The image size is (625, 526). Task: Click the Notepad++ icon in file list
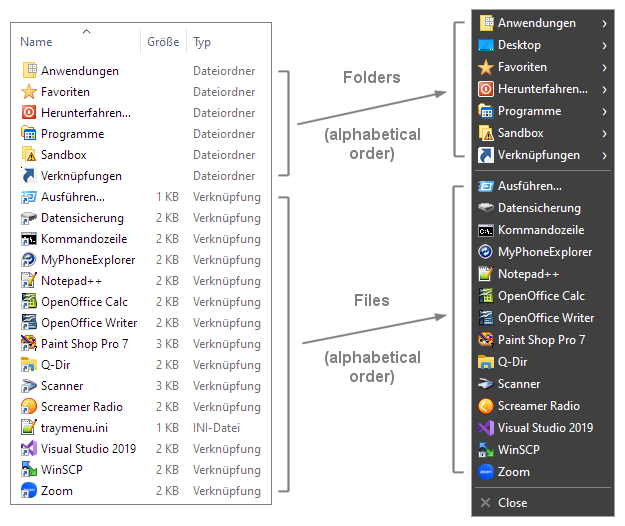(x=29, y=281)
